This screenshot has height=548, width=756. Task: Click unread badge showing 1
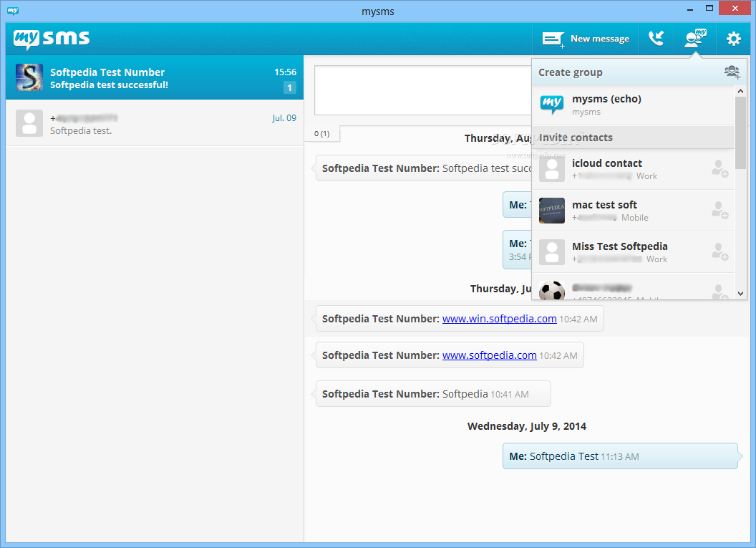click(x=290, y=88)
